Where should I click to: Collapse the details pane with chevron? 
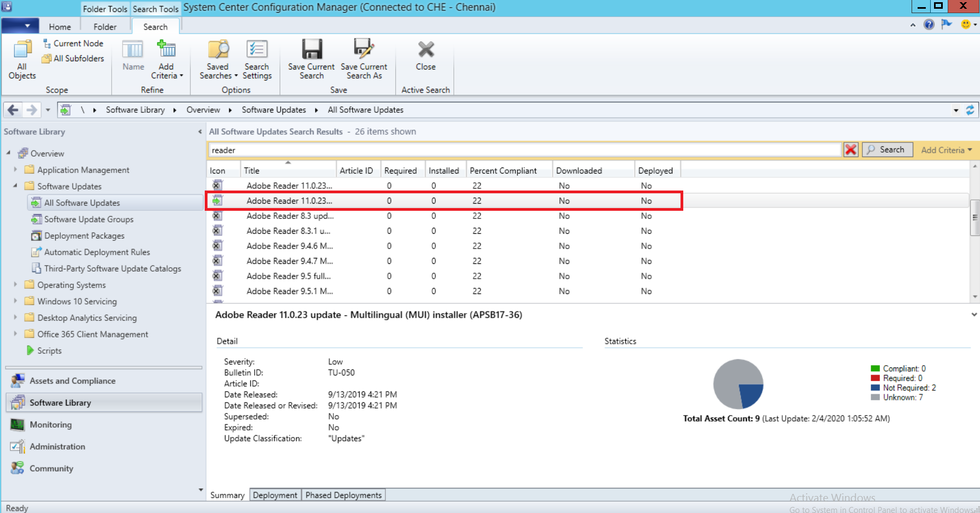[x=974, y=315]
